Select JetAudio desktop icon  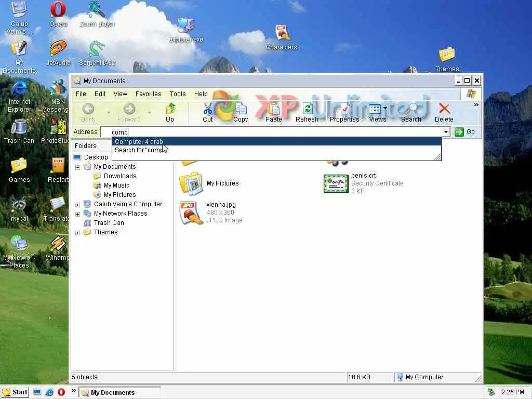click(58, 54)
